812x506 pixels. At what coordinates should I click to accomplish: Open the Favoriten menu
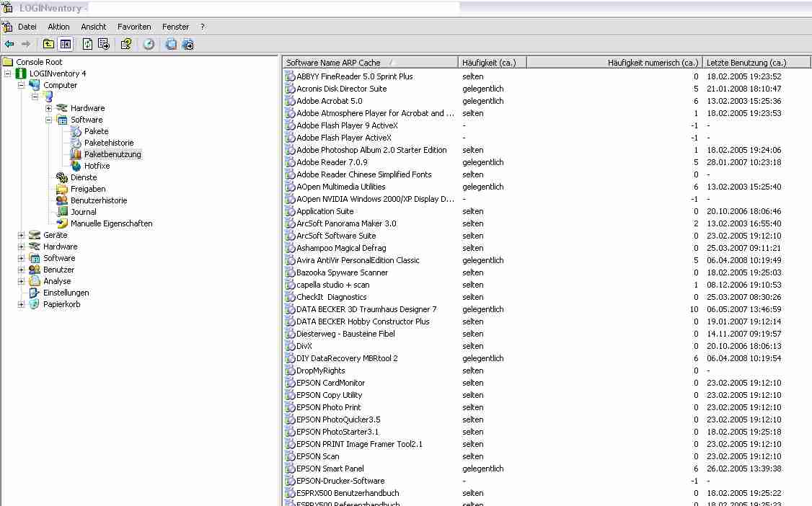tap(134, 27)
